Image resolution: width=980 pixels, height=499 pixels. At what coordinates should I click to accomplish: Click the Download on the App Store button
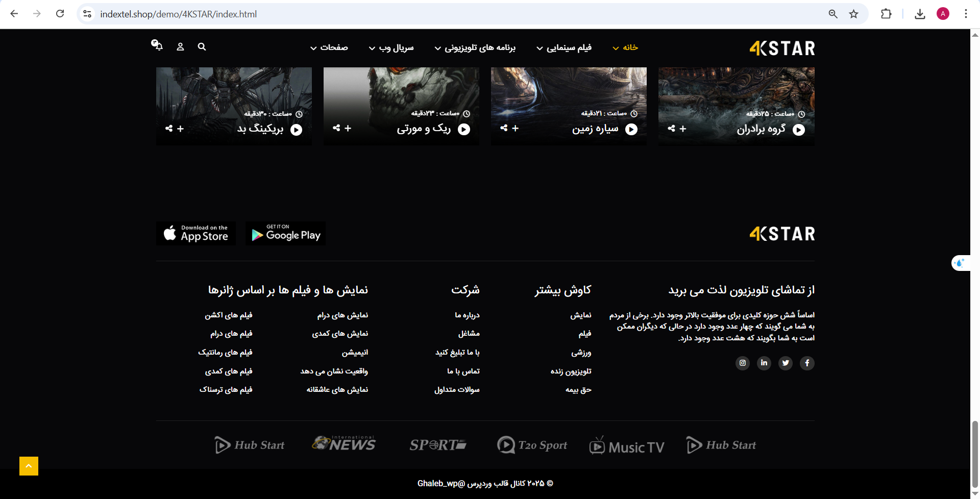tap(196, 234)
